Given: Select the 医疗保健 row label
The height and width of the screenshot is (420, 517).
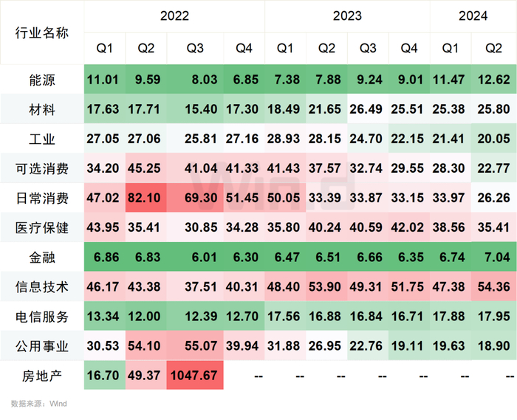Looking at the screenshot, I should point(42,228).
